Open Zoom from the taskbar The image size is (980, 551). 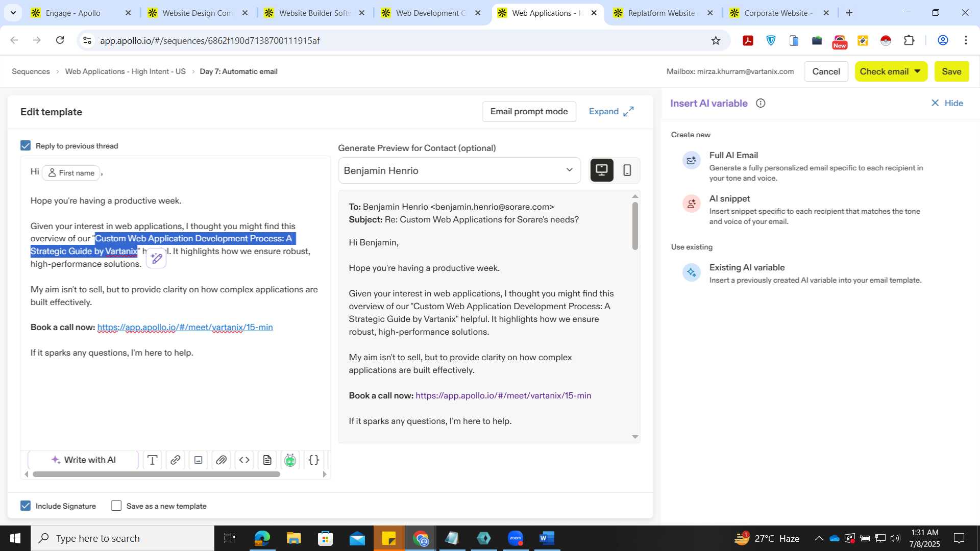coord(516,538)
